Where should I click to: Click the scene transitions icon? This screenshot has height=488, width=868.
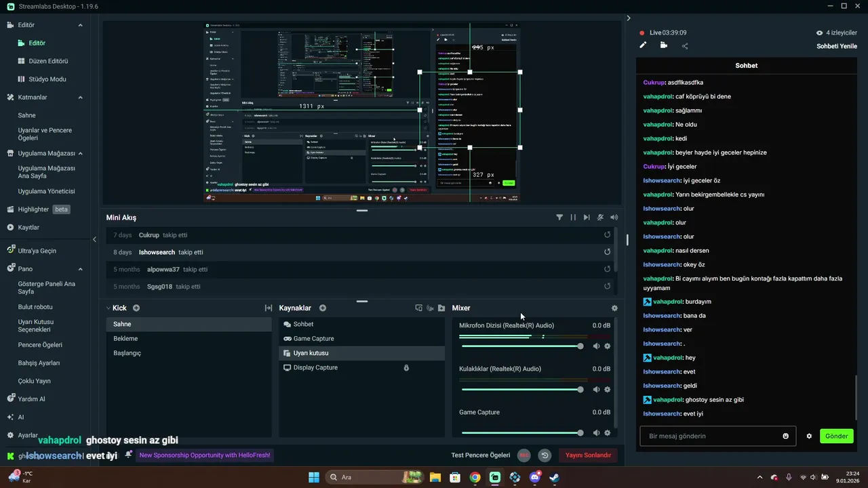click(x=268, y=308)
